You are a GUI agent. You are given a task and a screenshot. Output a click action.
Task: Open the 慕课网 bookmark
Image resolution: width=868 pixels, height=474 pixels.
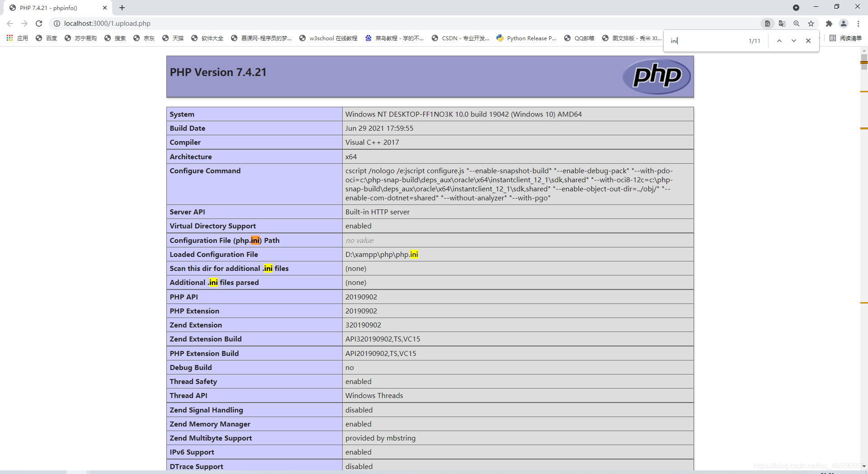coord(261,38)
